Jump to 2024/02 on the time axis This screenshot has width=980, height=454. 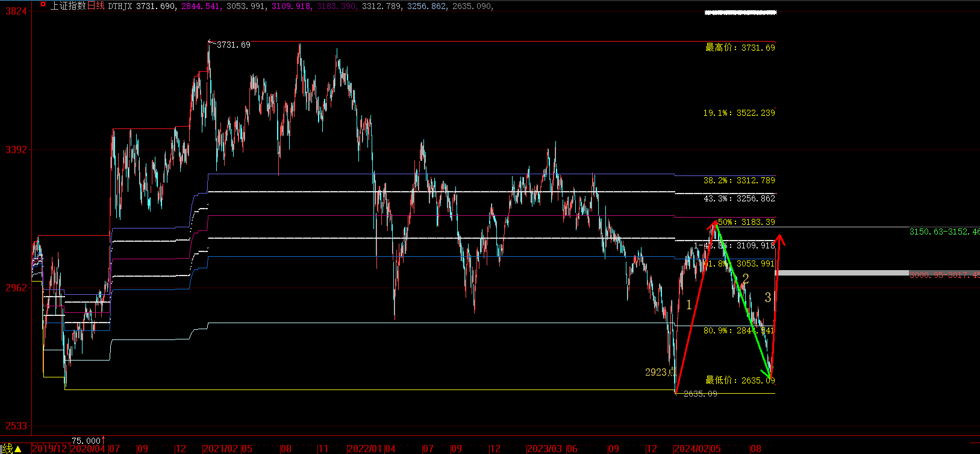point(692,449)
